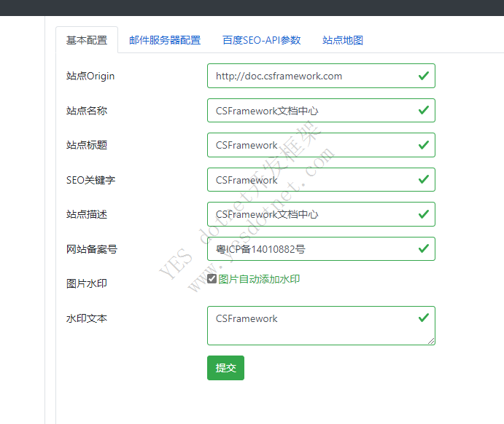The image size is (504, 424).
Task: Click the checkmark icon in 站点描述 field
Action: tap(424, 213)
